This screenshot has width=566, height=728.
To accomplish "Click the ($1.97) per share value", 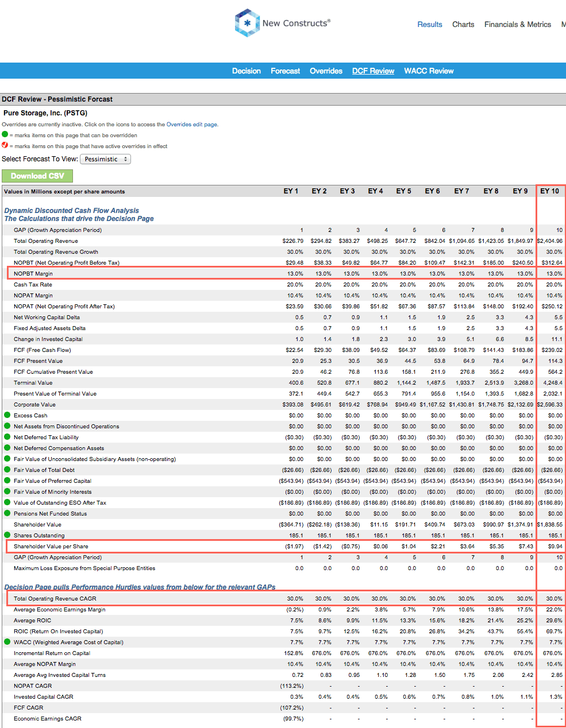I will click(x=294, y=547).
